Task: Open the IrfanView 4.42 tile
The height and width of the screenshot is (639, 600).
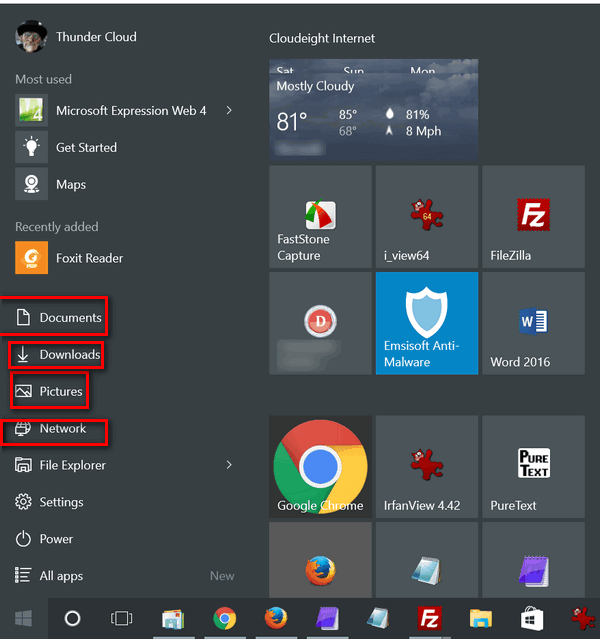Action: click(x=427, y=467)
